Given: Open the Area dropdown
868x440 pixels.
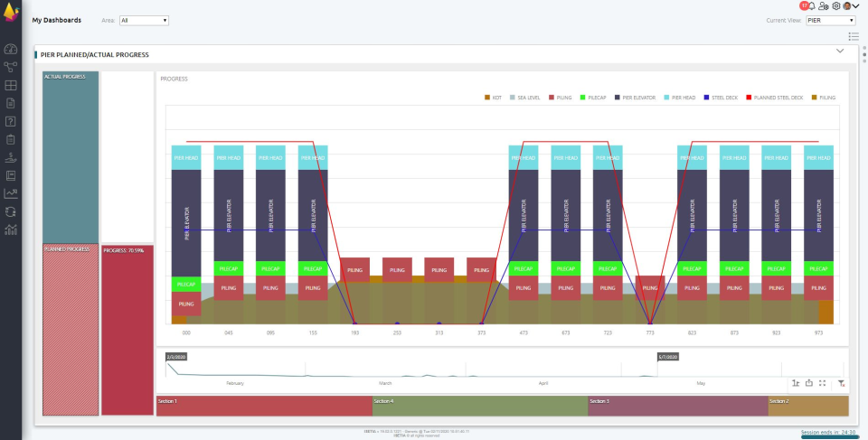Looking at the screenshot, I should [144, 21].
